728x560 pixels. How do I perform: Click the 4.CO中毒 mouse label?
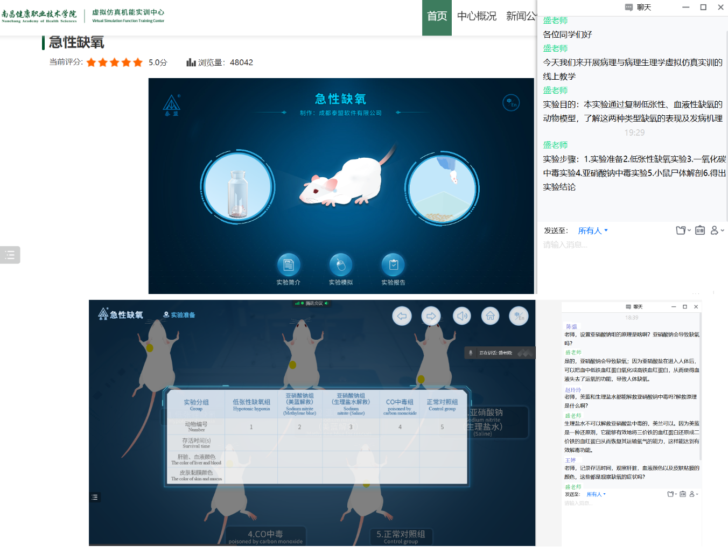click(x=265, y=537)
